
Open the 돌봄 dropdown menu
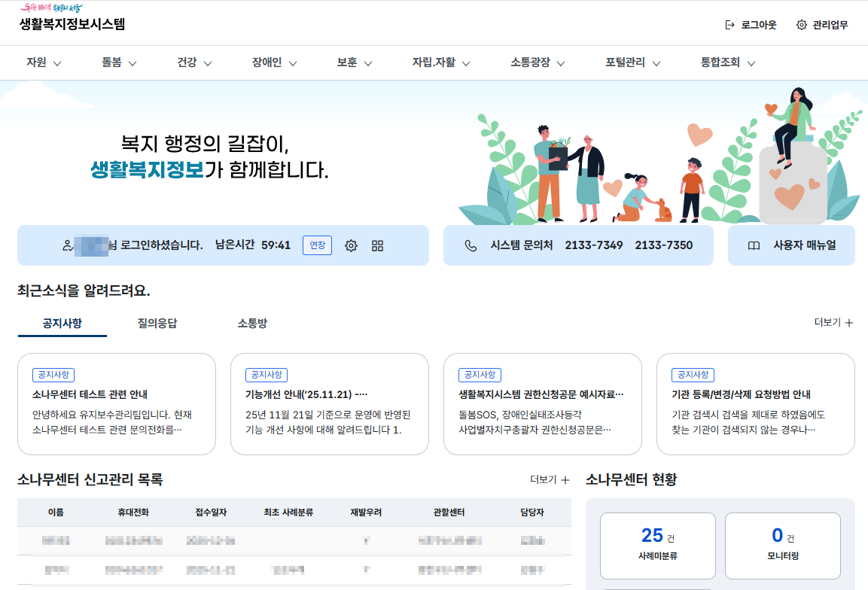pos(118,62)
